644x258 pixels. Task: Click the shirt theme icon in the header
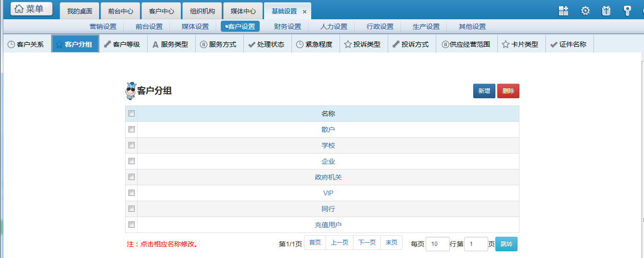tap(606, 11)
